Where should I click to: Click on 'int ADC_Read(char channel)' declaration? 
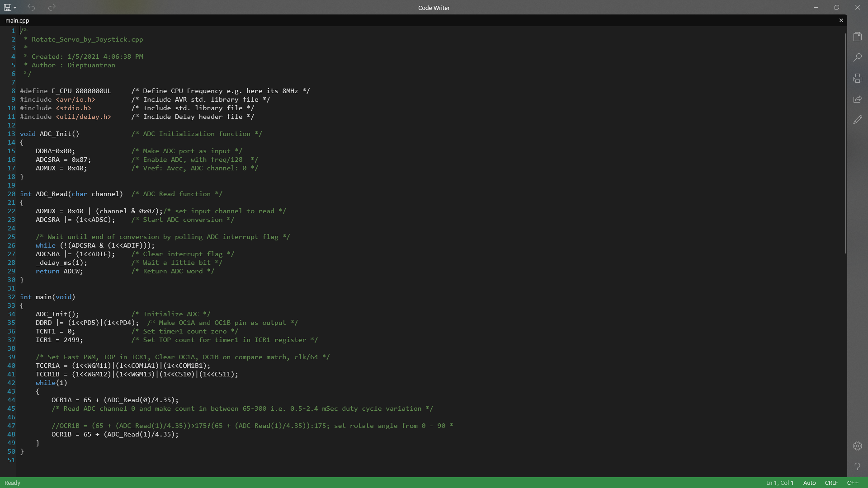click(71, 194)
